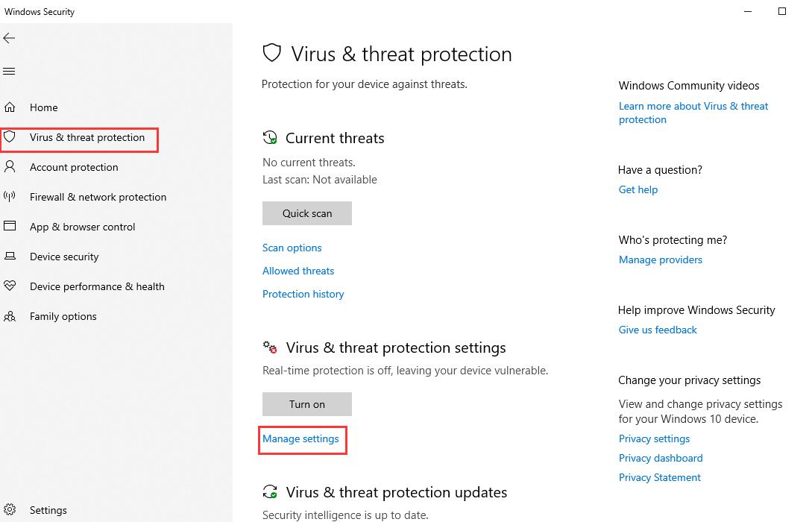812x522 pixels.
Task: Select Virus & threat protection in the sidebar
Action: pos(87,138)
